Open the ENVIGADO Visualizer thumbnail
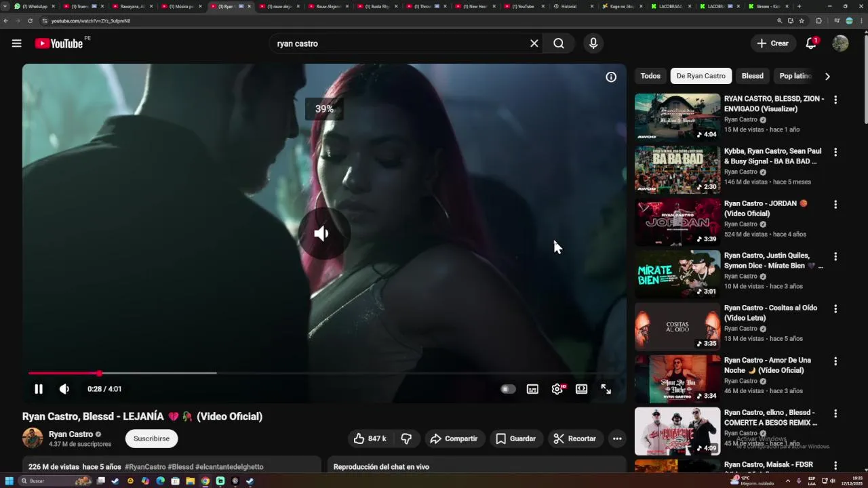The height and width of the screenshot is (488, 868). click(677, 117)
